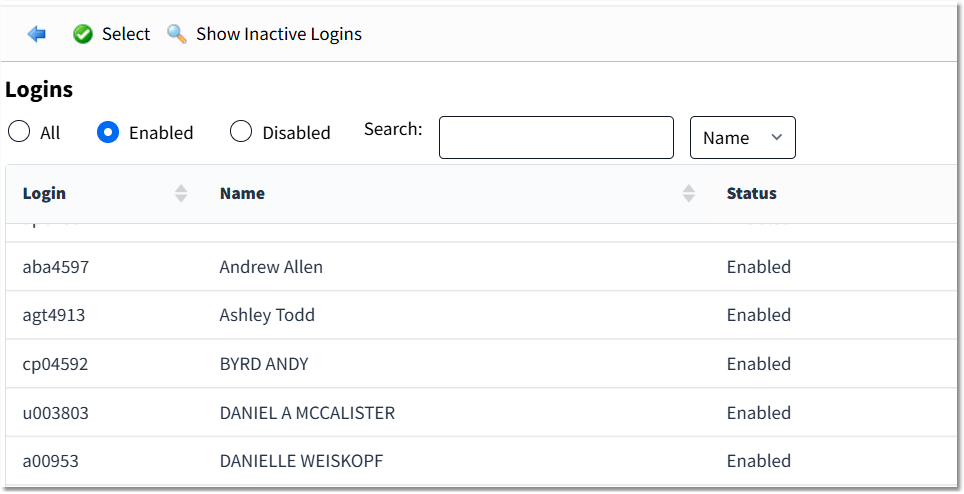Open the Name search field dropdown
The image size is (964, 494).
743,138
